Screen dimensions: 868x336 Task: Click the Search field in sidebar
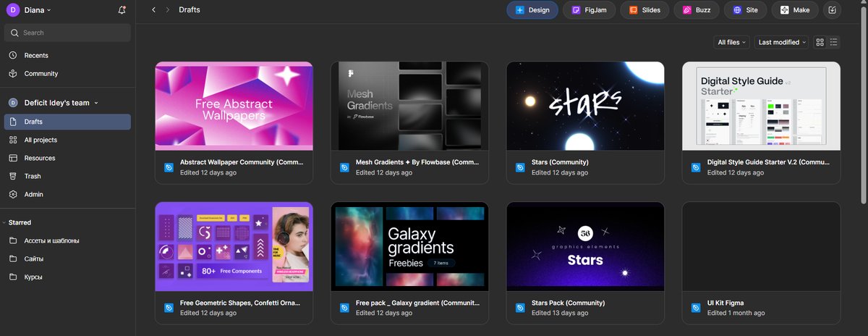[x=67, y=33]
